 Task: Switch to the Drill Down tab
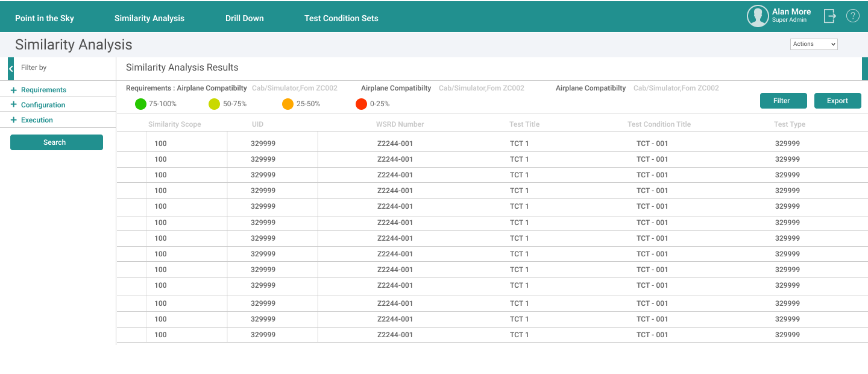tap(244, 18)
